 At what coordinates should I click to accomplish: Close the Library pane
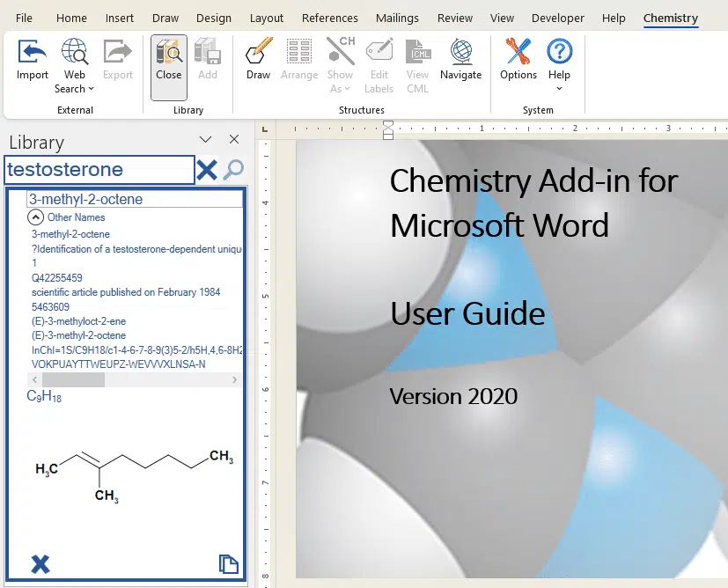pos(234,139)
